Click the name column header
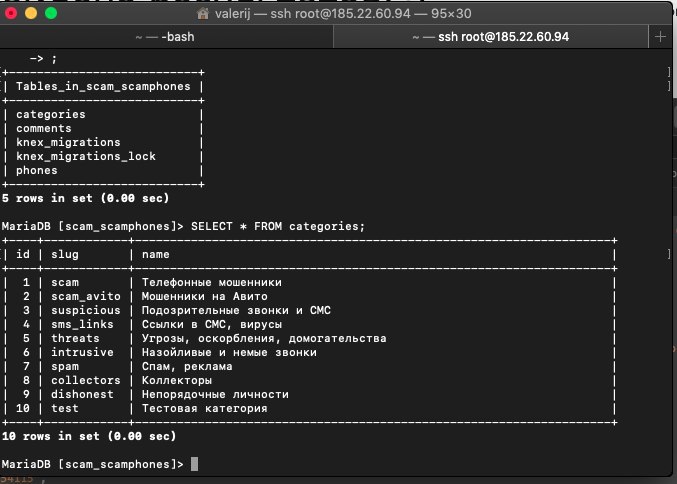Image resolution: width=677 pixels, height=484 pixels. pos(156,254)
